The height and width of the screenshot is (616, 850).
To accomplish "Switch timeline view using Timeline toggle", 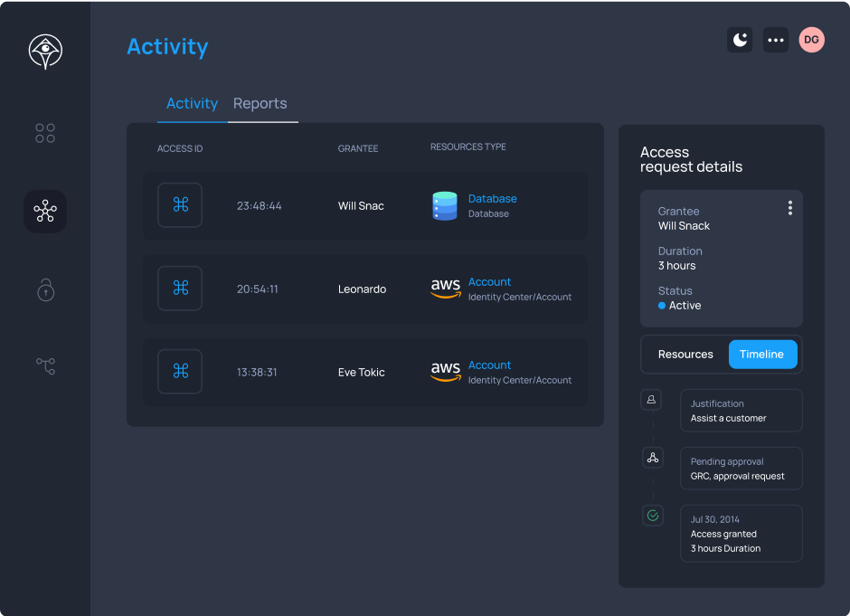I will point(762,355).
